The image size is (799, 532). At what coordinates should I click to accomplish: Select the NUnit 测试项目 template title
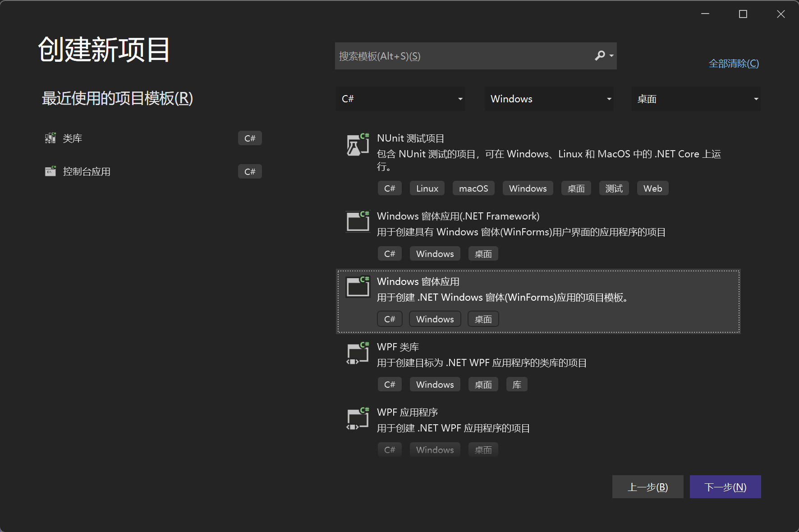(410, 138)
